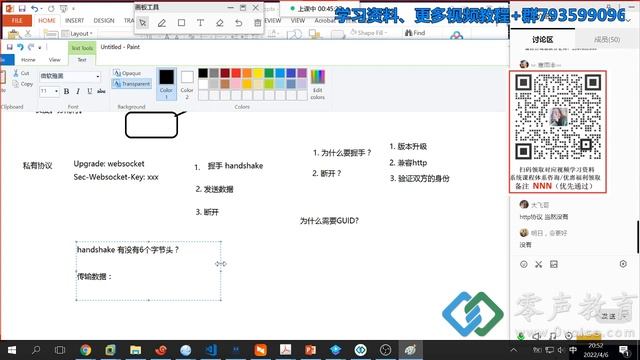Switch to the Paint View tab

[x=54, y=60]
